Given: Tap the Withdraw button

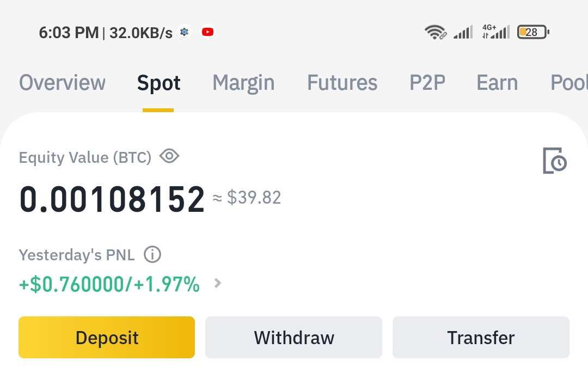Looking at the screenshot, I should [x=293, y=338].
